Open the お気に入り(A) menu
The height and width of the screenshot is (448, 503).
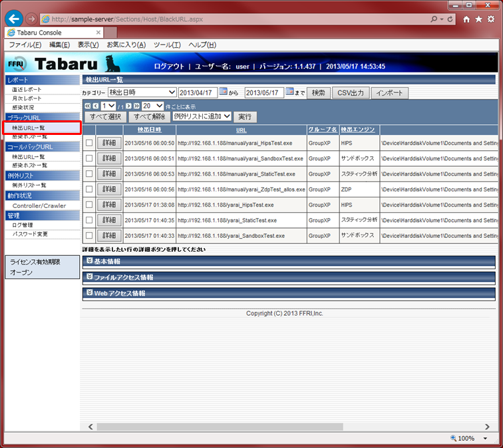(126, 45)
